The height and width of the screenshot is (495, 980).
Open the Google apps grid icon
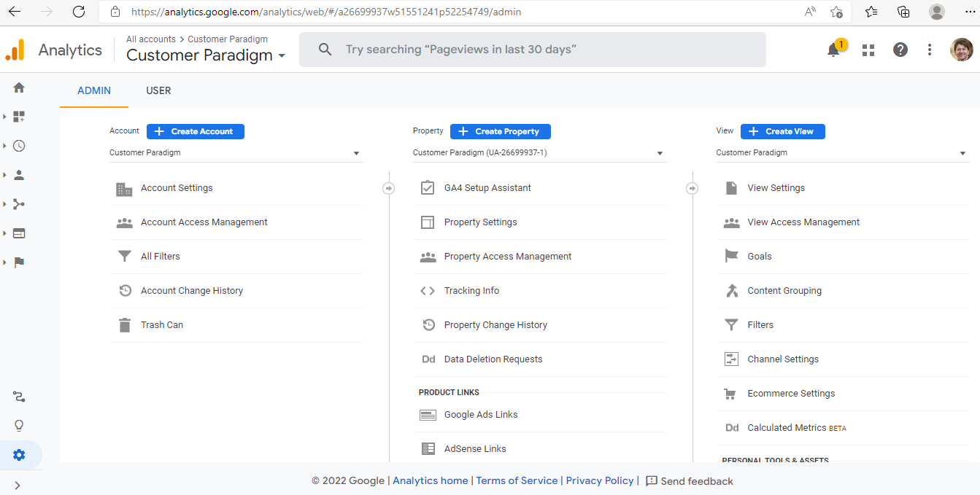tap(868, 50)
